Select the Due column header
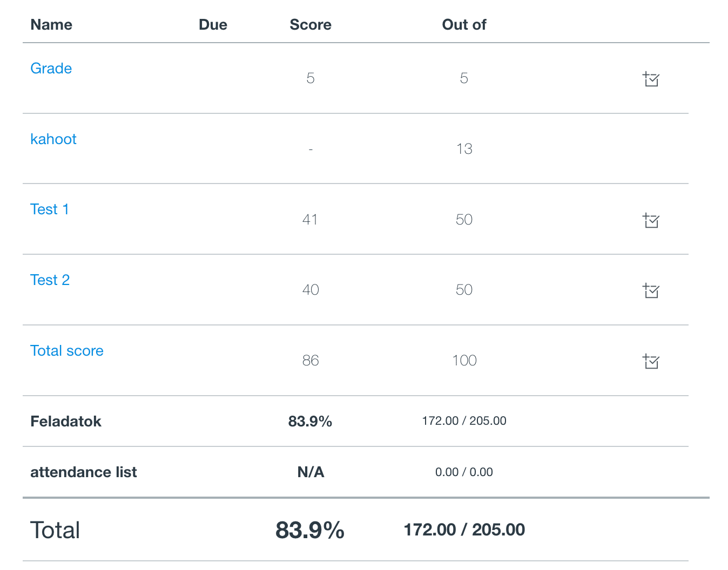728x570 pixels. pos(213,25)
